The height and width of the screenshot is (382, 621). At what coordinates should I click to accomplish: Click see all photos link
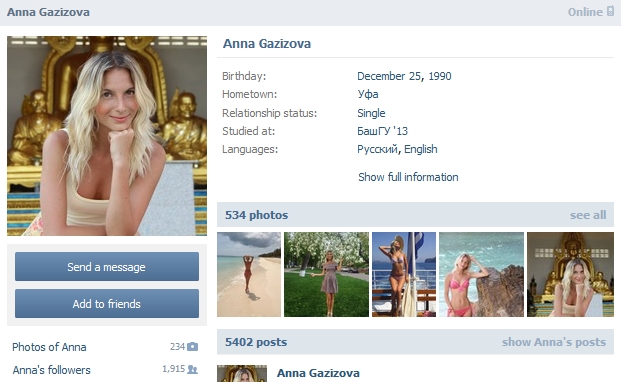click(x=588, y=215)
